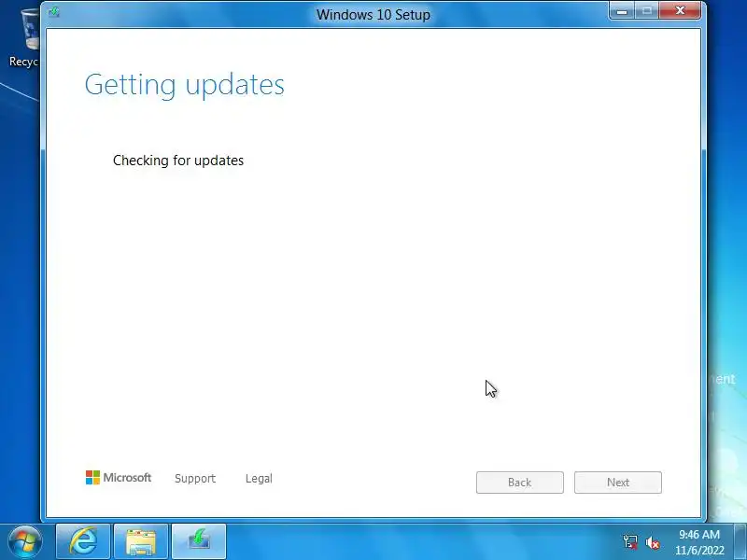Open the Recycle Bin desktop icon
The height and width of the screenshot is (560, 747).
pos(24,38)
